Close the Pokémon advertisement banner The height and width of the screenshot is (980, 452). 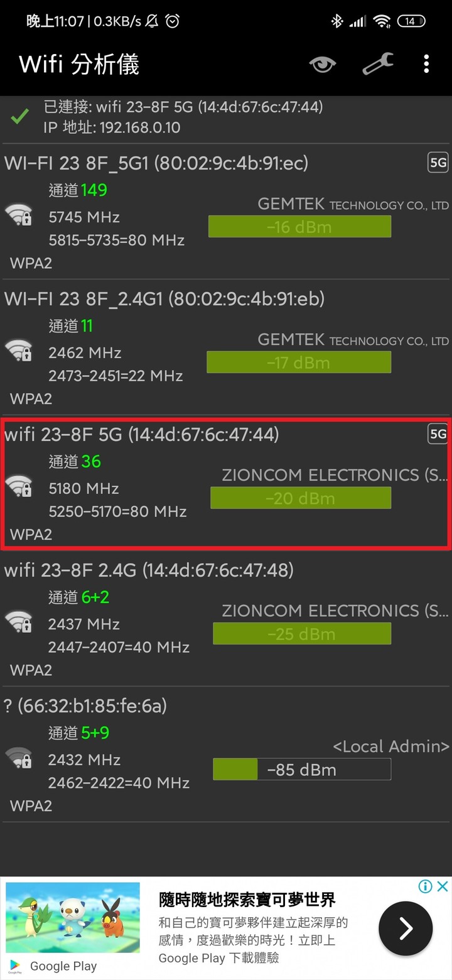click(443, 886)
